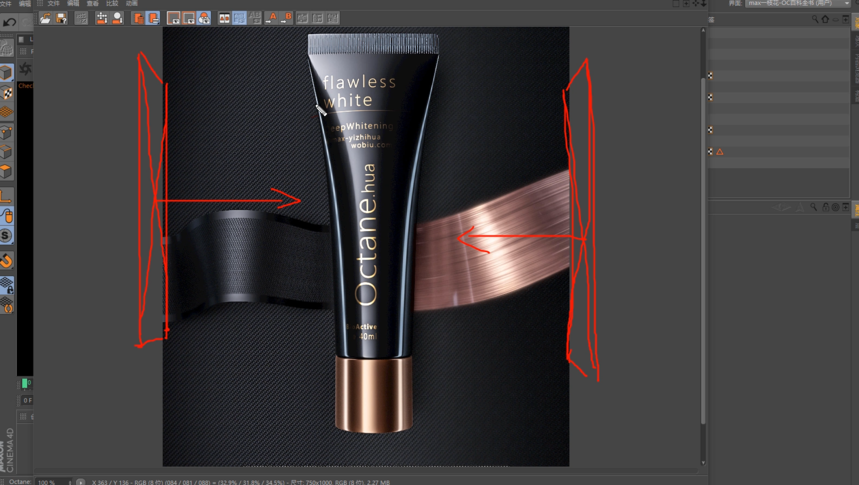
Task: Click the orange Set as B icon
Action: point(287,18)
